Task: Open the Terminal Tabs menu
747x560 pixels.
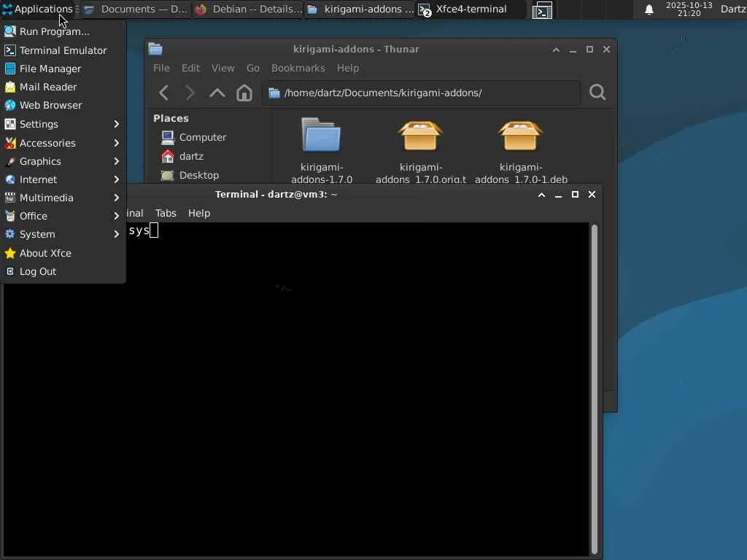Action: 166,213
